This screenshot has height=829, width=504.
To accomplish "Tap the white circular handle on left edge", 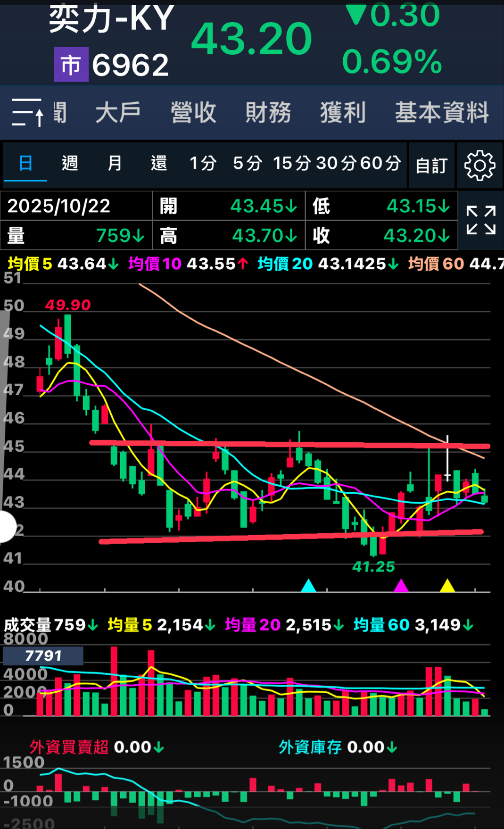I will coord(7,526).
